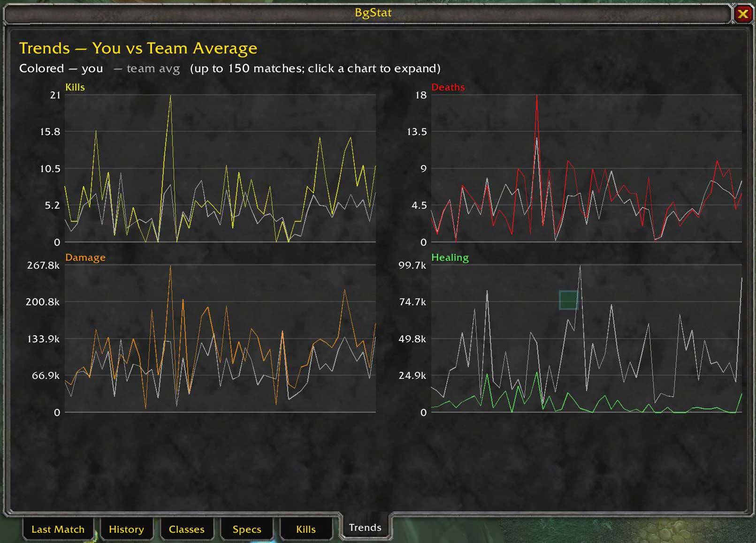
Task: Click the 'Trends — You vs Team Average' heading
Action: coord(138,48)
